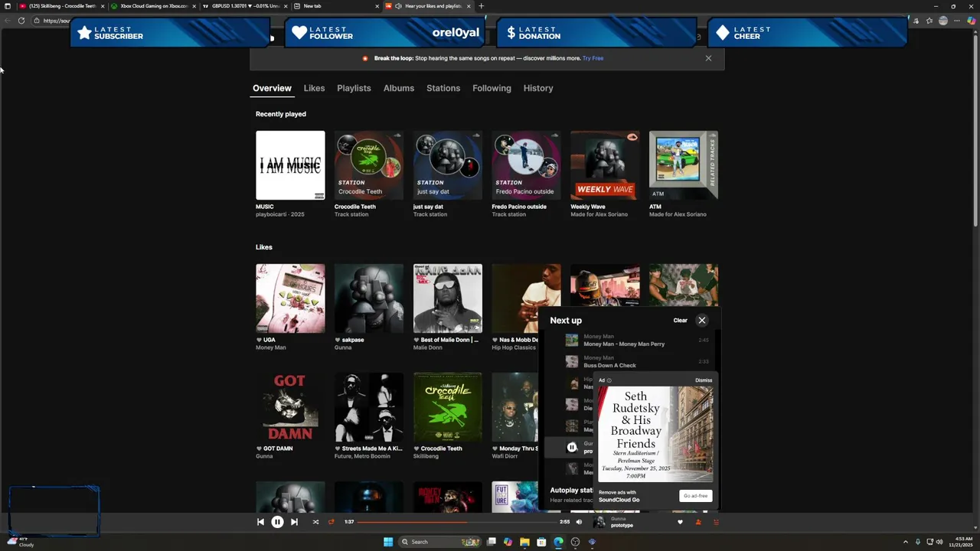Open the Windows Start menu

[388, 542]
